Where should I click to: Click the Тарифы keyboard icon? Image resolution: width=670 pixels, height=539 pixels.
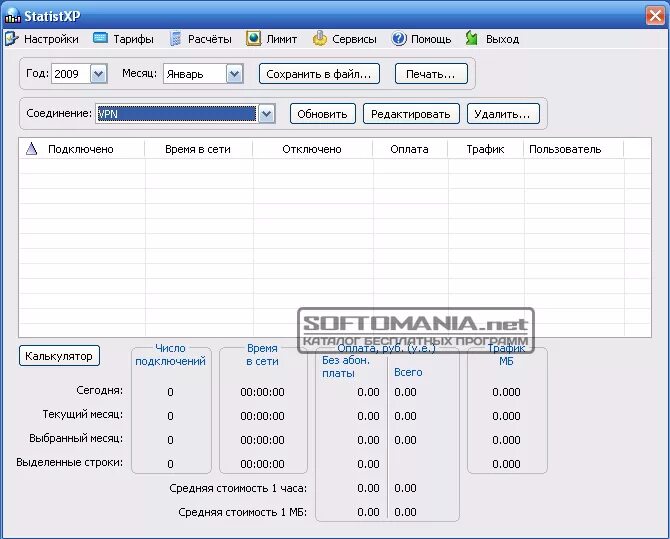click(100, 38)
